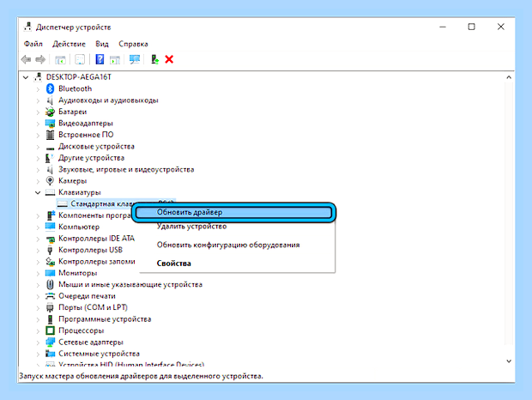Select the Мониторы label
532x400 pixels.
pyautogui.click(x=78, y=273)
